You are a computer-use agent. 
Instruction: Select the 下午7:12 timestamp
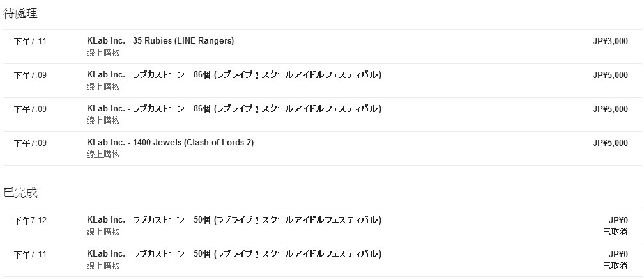click(x=30, y=221)
